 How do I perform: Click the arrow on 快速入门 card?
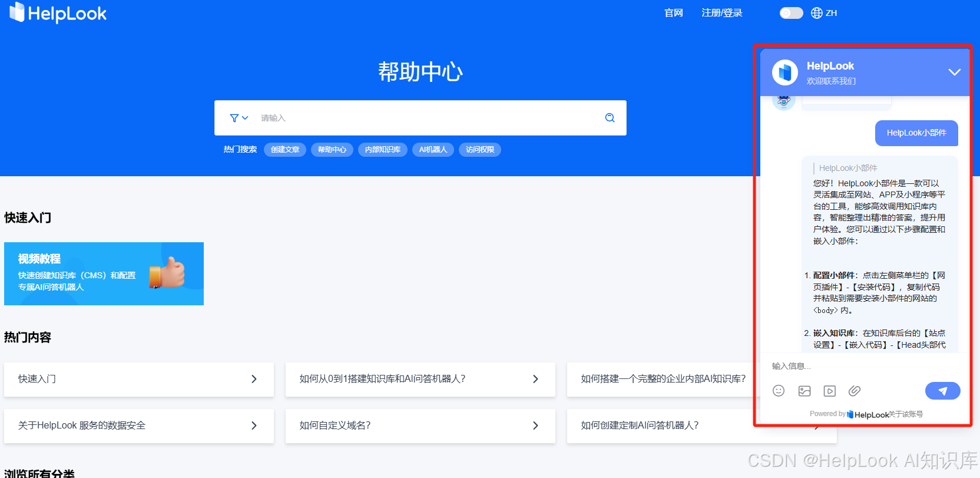point(254,379)
